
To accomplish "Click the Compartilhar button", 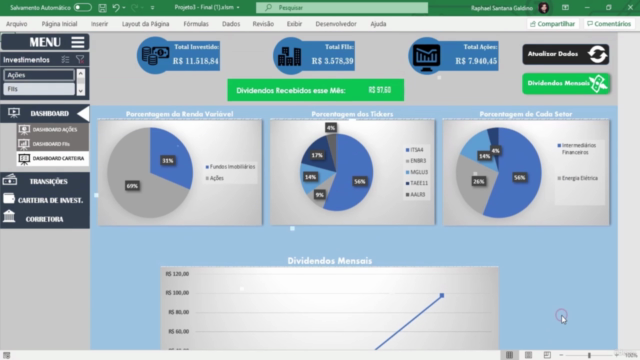I will click(x=553, y=24).
